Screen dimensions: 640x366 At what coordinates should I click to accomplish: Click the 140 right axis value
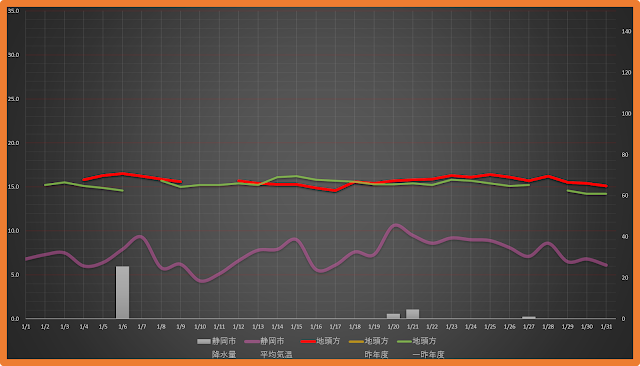(x=627, y=31)
